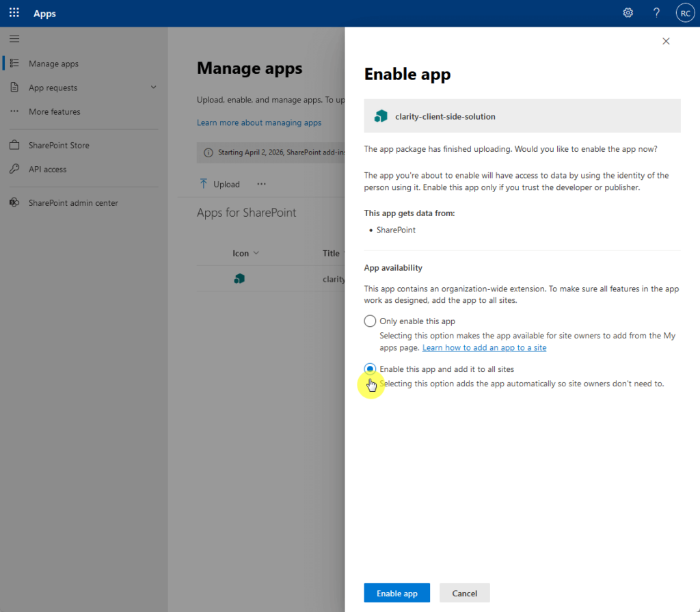
Task: Open the toolbar overflow ellipsis next to Upload
Action: [262, 183]
